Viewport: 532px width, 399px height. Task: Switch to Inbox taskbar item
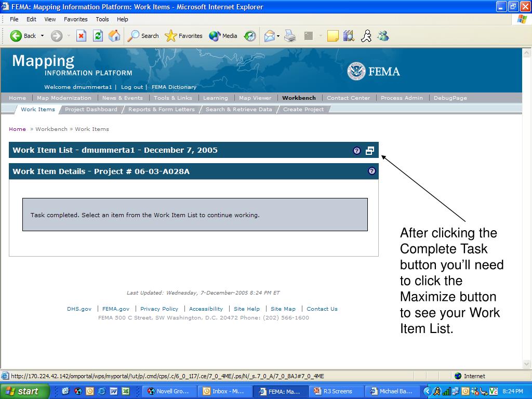[x=224, y=391]
